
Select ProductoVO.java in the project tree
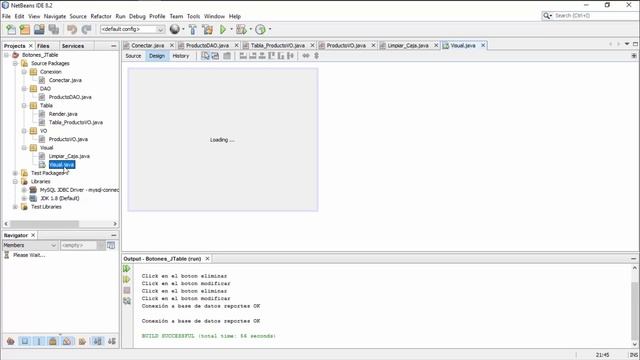[x=68, y=139]
